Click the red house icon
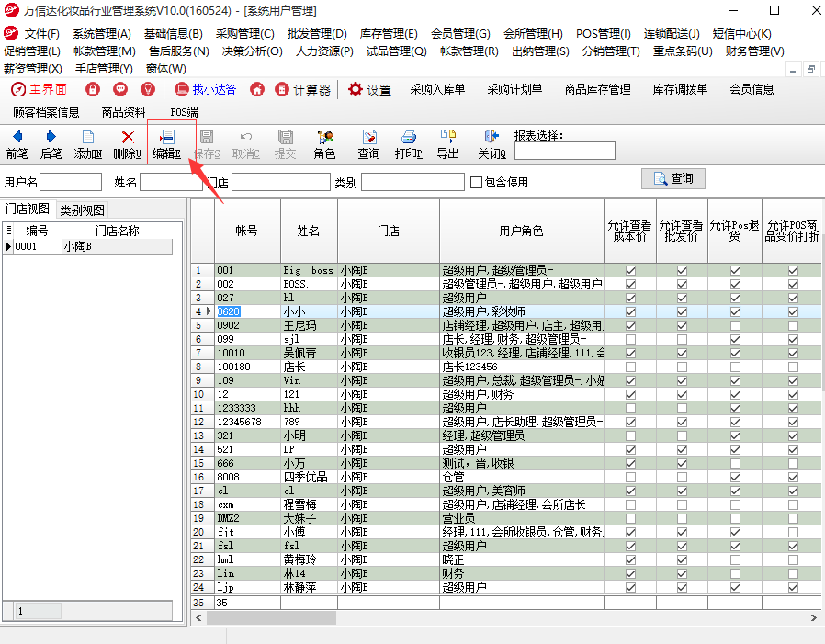Image resolution: width=825 pixels, height=644 pixels. click(256, 89)
